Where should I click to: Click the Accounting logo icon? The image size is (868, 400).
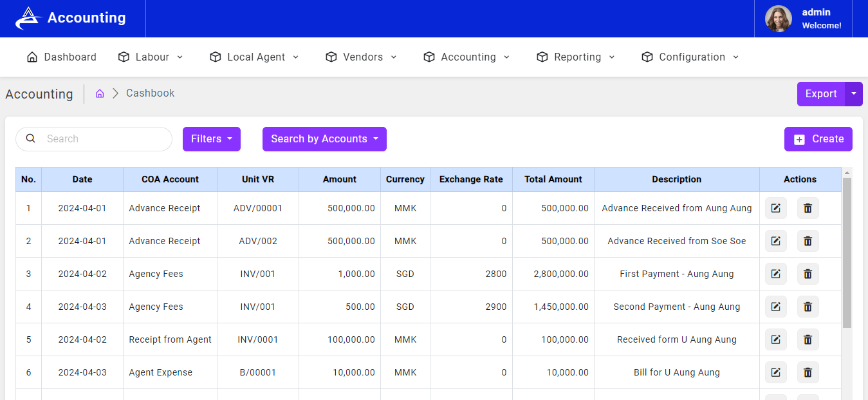(x=28, y=18)
